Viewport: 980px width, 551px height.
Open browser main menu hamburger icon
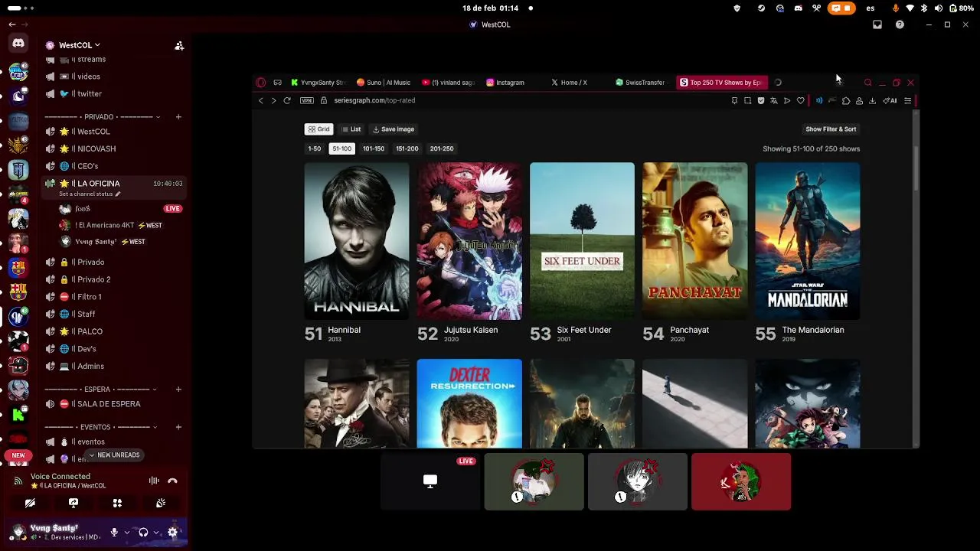tap(908, 100)
